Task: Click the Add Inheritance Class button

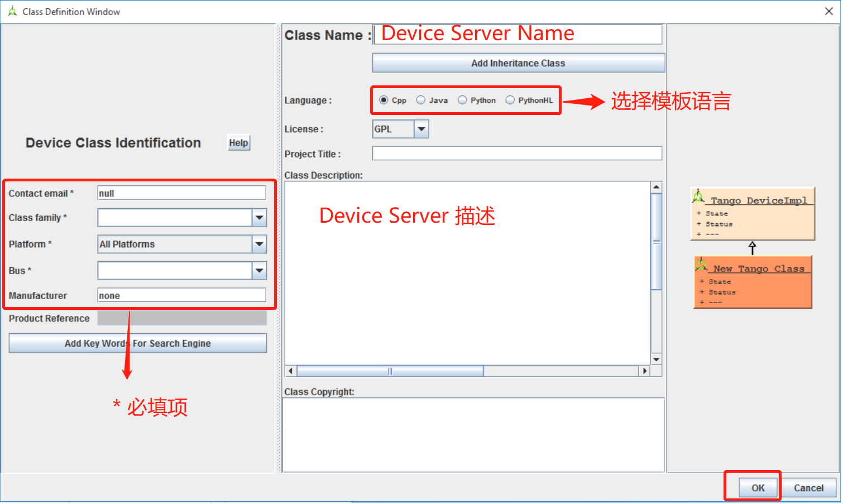Action: tap(518, 63)
